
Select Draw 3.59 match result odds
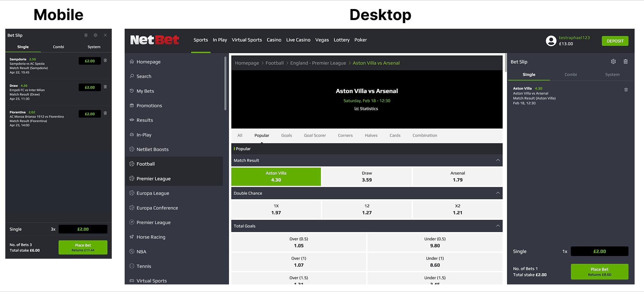click(367, 177)
